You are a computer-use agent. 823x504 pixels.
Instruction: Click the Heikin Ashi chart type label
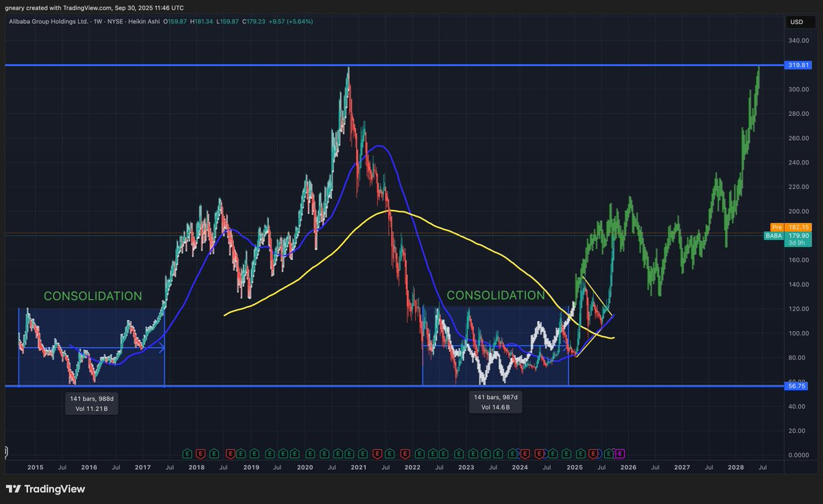[144, 22]
